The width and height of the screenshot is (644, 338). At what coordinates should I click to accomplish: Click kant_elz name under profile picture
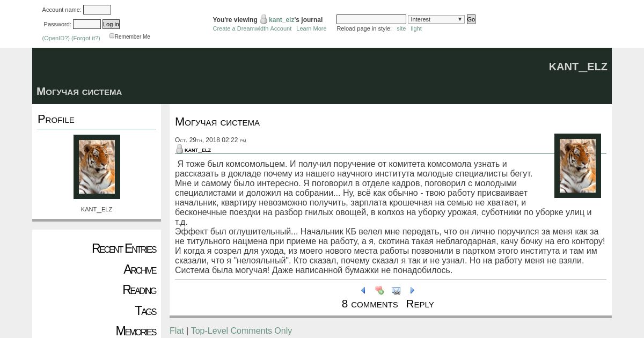[97, 209]
